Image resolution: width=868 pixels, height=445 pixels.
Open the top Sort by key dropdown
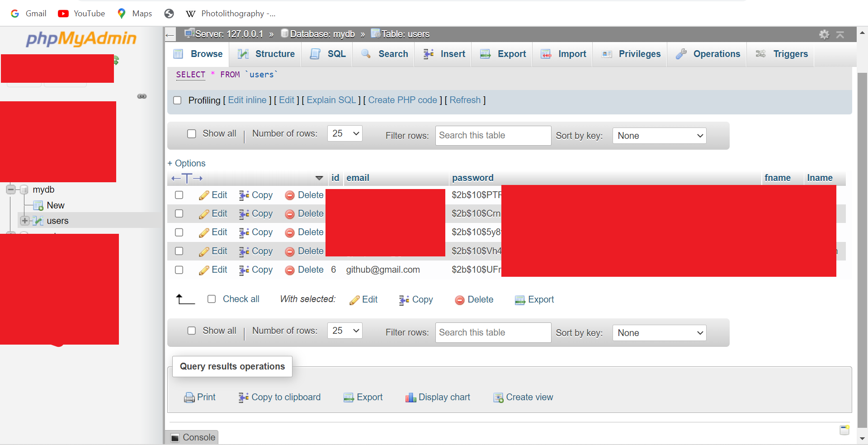(x=659, y=136)
